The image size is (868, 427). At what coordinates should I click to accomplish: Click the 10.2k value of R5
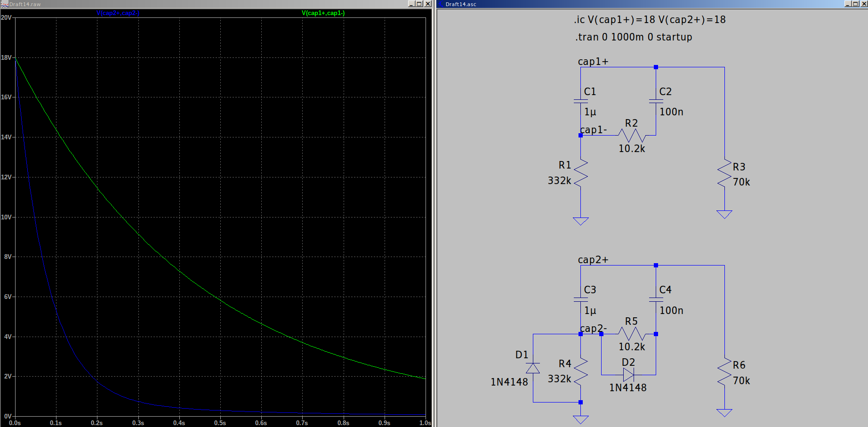pyautogui.click(x=632, y=347)
